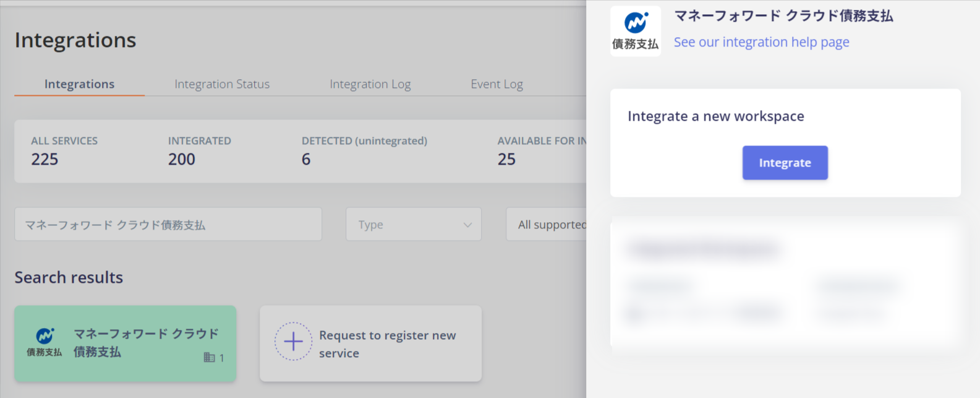Click the Integrate button

(785, 163)
